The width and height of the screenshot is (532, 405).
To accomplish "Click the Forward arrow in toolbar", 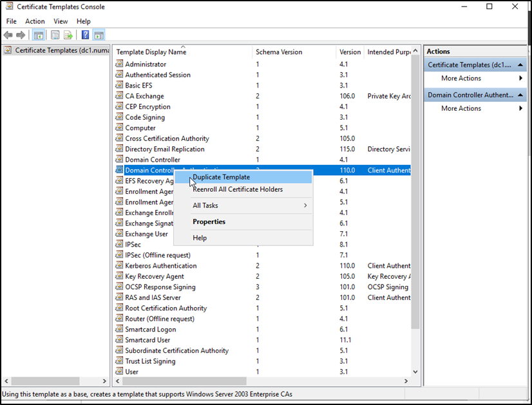I will pyautogui.click(x=21, y=35).
